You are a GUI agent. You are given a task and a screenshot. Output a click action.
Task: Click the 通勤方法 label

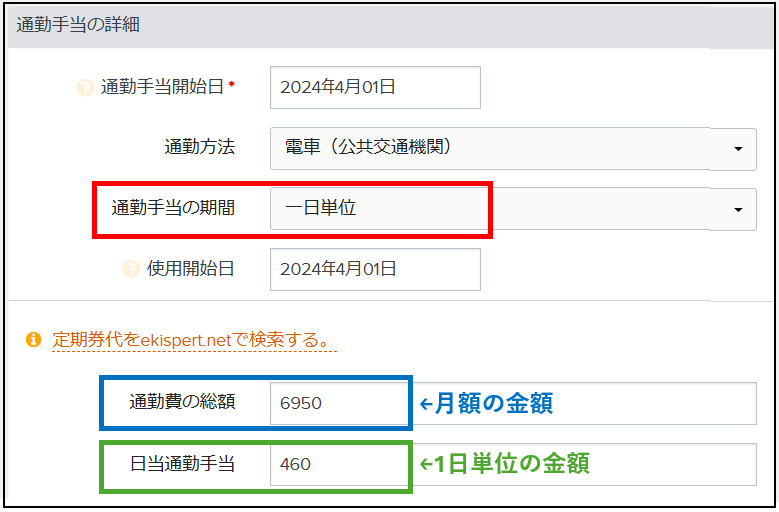tap(199, 148)
